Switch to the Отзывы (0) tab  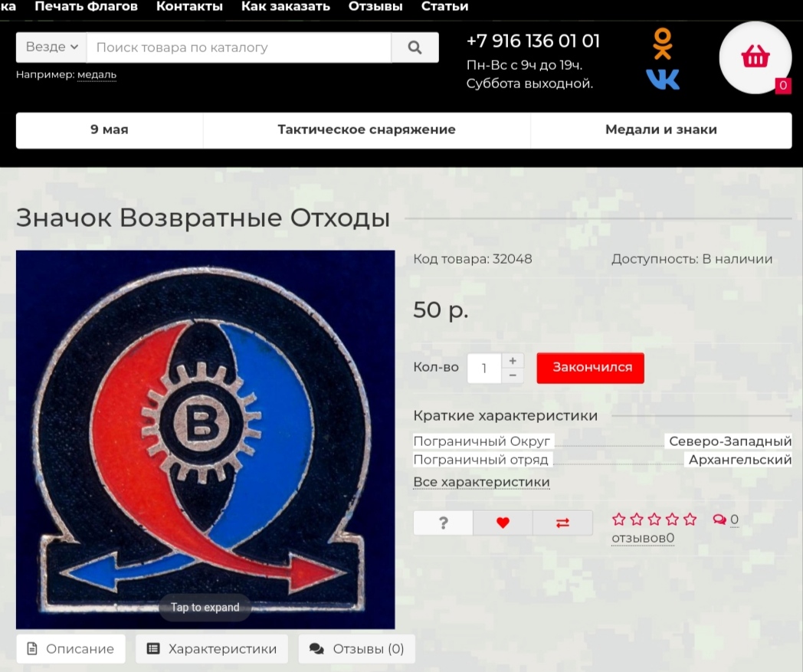coord(356,649)
